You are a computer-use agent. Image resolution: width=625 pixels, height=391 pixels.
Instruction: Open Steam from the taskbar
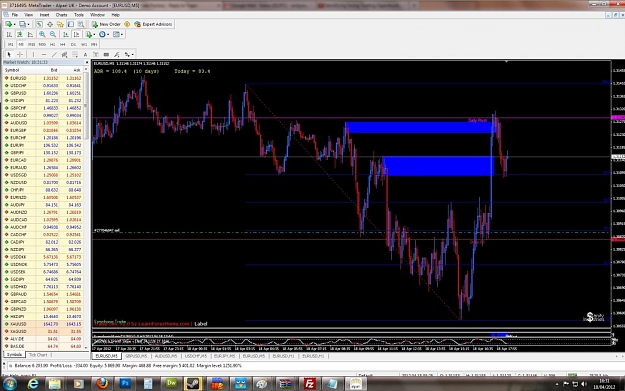[x=193, y=384]
